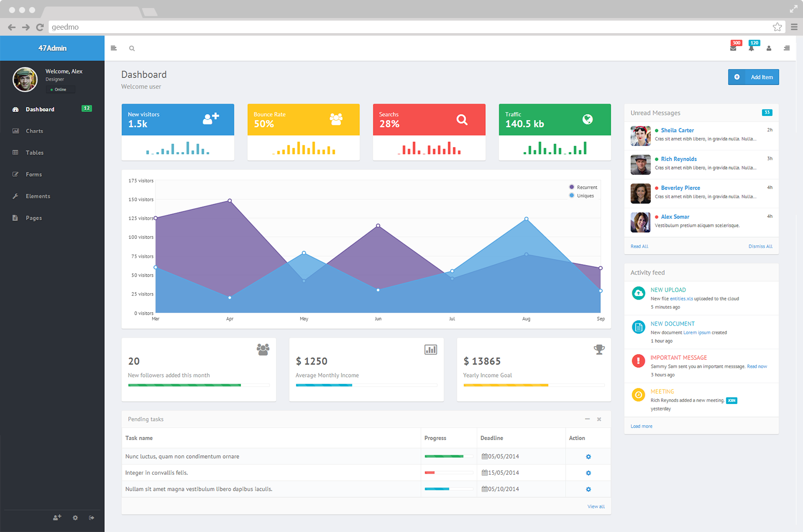Collapse the Pending tasks panel
The width and height of the screenshot is (803, 532).
click(x=587, y=419)
